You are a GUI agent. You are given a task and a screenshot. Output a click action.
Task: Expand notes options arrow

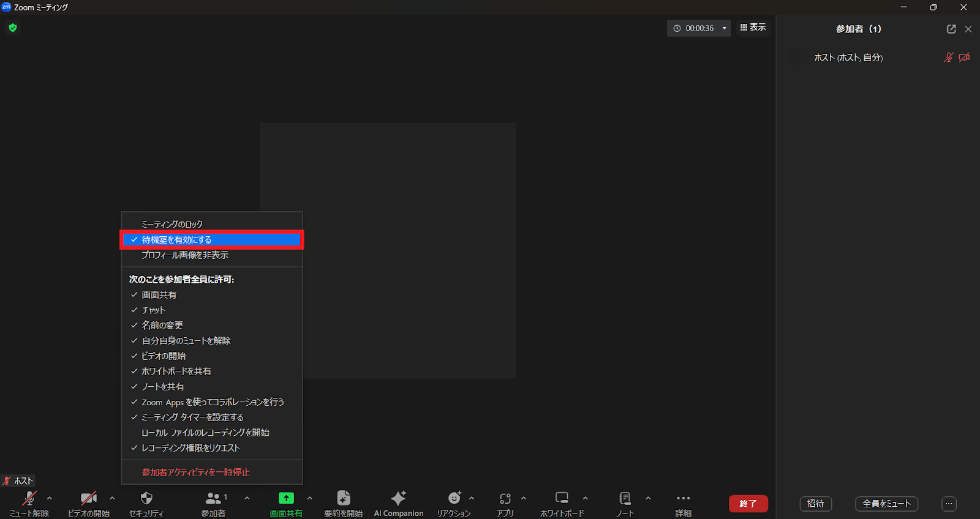coord(648,498)
